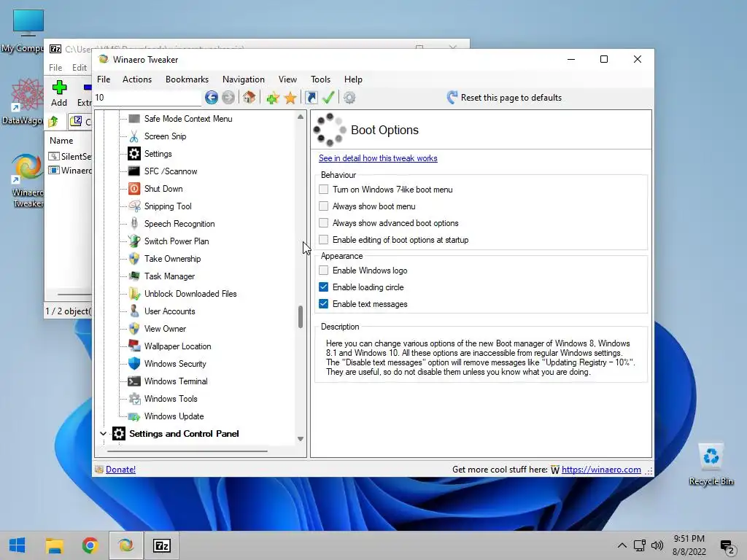747x560 pixels.
Task: Click the Speech Recognition microphone icon
Action: pyautogui.click(x=134, y=224)
